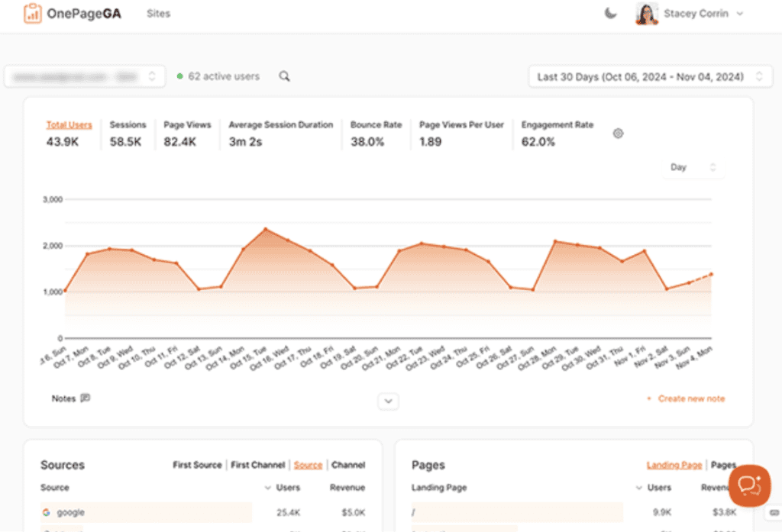Open the OnePageGA home logo
Viewport: 782px width, 532px height.
tap(72, 14)
